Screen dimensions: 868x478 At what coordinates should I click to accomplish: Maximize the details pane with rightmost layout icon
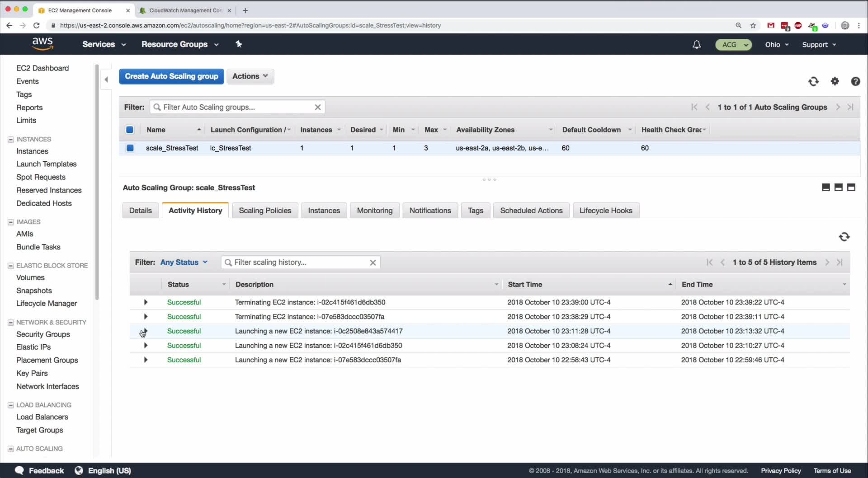tap(851, 187)
